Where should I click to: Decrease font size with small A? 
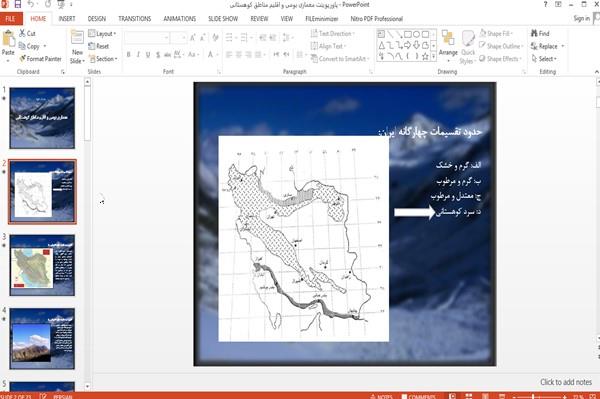[203, 37]
